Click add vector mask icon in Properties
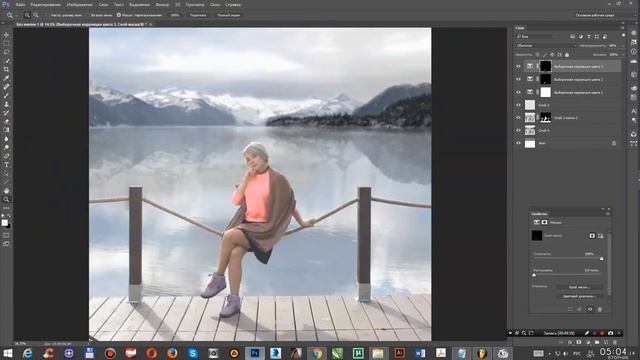This screenshot has height=360, width=640. [600, 236]
